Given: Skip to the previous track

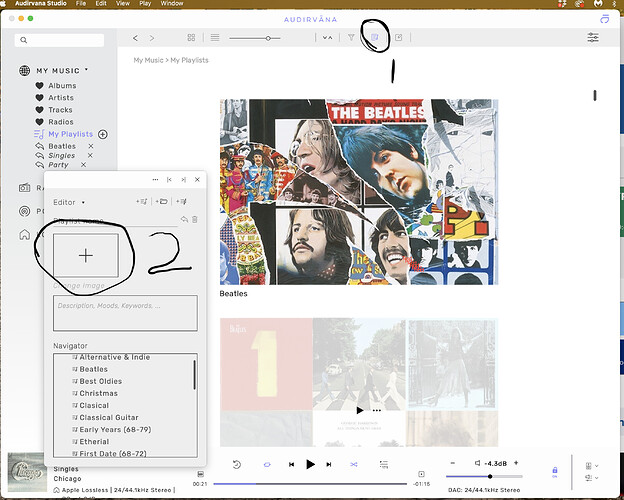Looking at the screenshot, I should tap(291, 464).
